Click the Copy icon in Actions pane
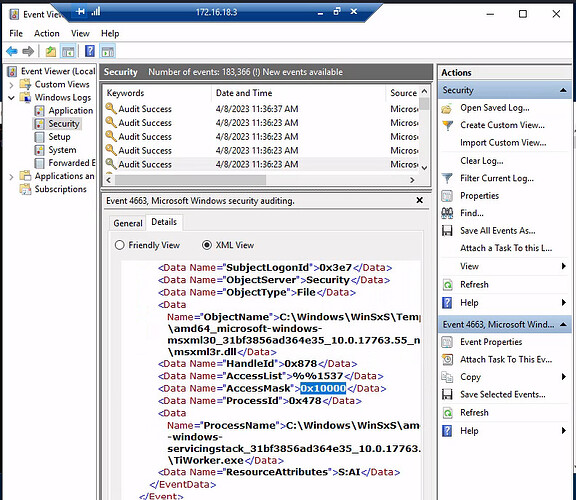Viewport: 576px width, 500px height. click(x=447, y=377)
